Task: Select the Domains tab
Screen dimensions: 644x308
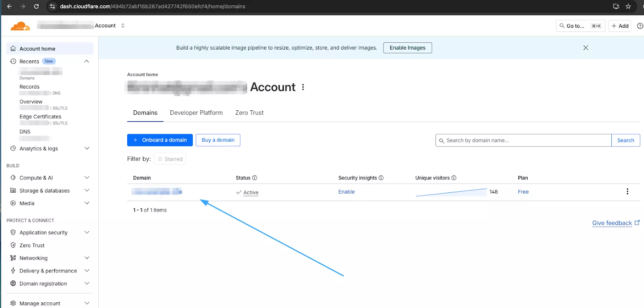Action: pos(145,113)
